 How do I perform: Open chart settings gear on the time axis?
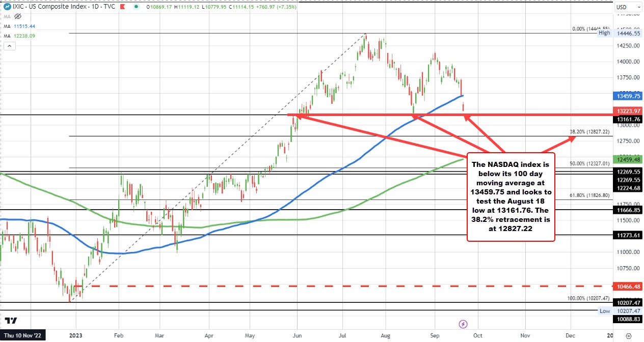coord(629,336)
